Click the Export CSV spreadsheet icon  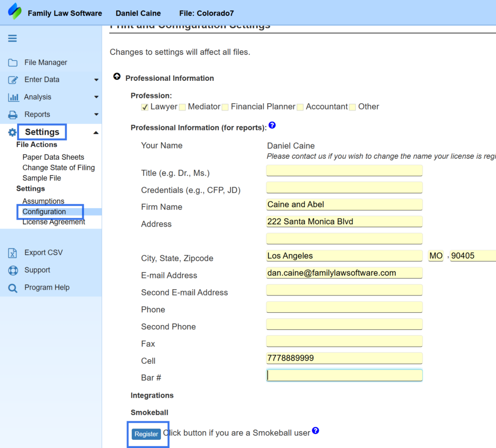pyautogui.click(x=13, y=253)
